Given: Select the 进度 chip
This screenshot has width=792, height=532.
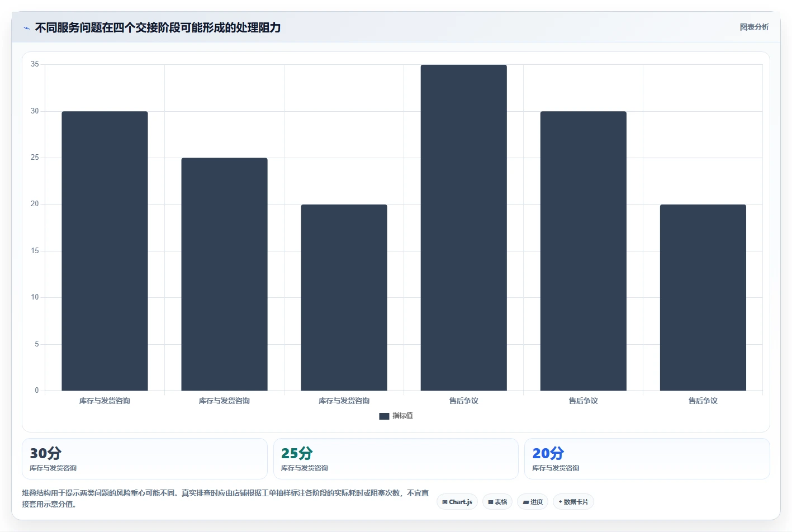Looking at the screenshot, I should pos(533,502).
